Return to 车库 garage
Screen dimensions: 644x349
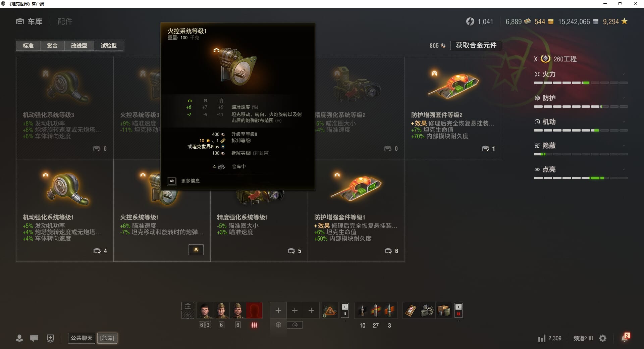[x=30, y=21]
